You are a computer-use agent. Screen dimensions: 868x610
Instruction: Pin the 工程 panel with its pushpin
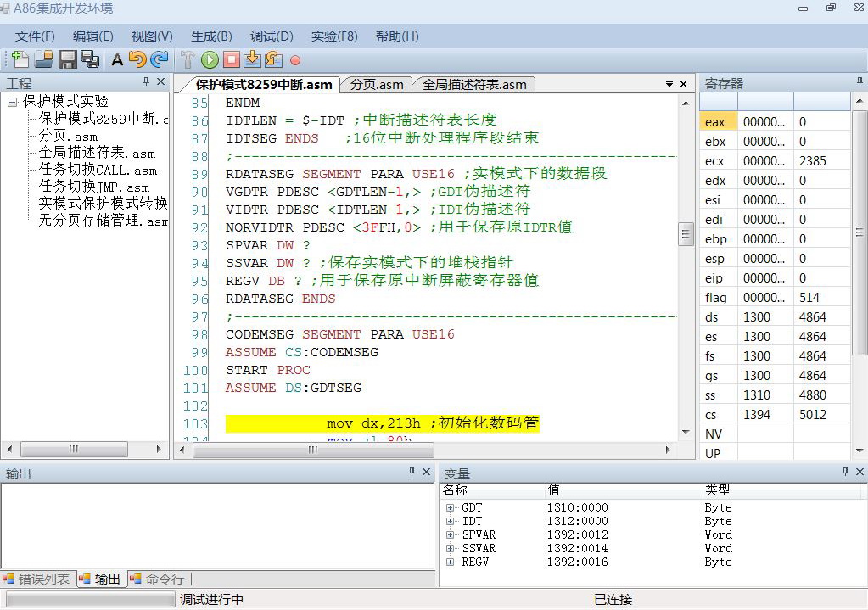(x=148, y=82)
